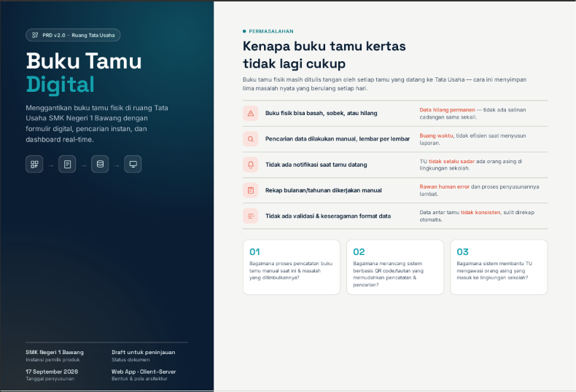Click 'Tidak ada validasi & keseragaman format data'

327,216
